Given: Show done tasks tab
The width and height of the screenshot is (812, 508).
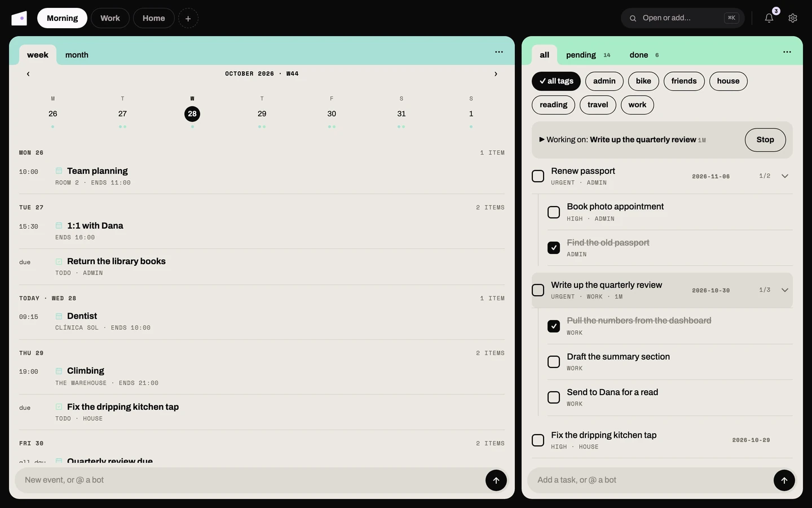Looking at the screenshot, I should 644,55.
